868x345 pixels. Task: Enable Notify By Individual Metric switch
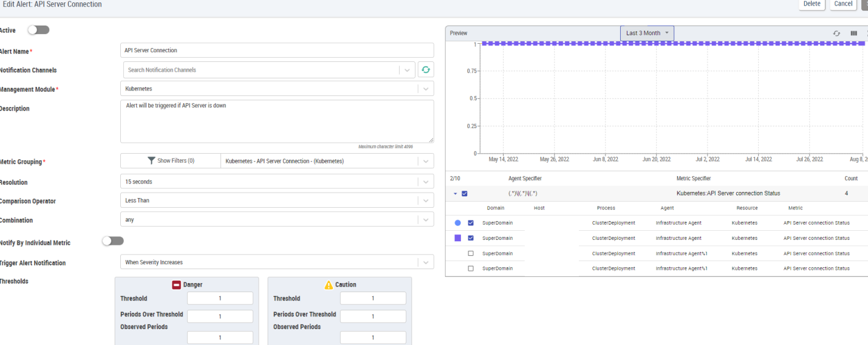(112, 241)
